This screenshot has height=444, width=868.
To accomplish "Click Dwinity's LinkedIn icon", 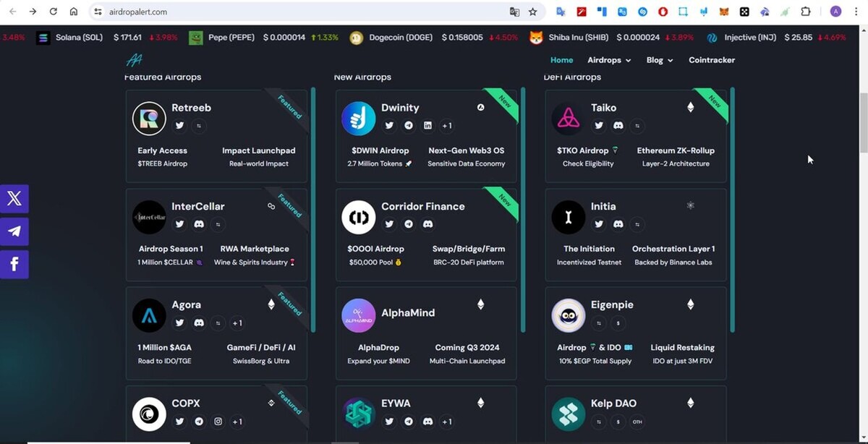I will point(427,126).
